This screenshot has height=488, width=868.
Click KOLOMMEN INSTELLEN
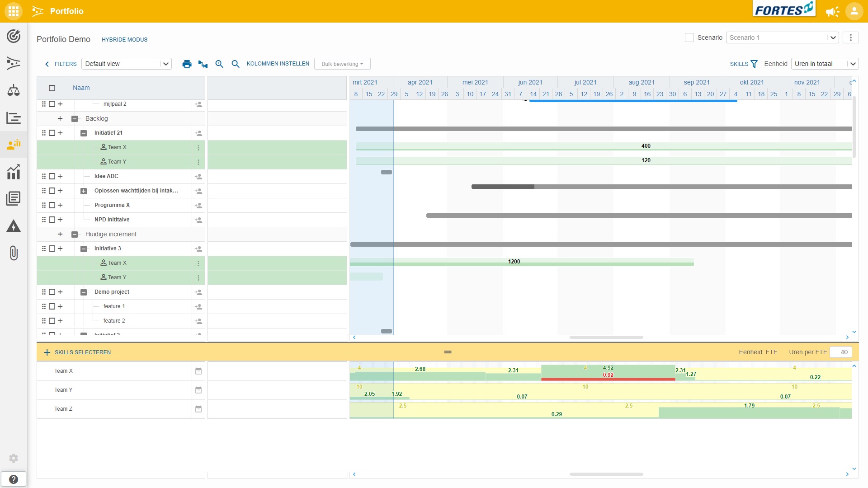click(278, 64)
